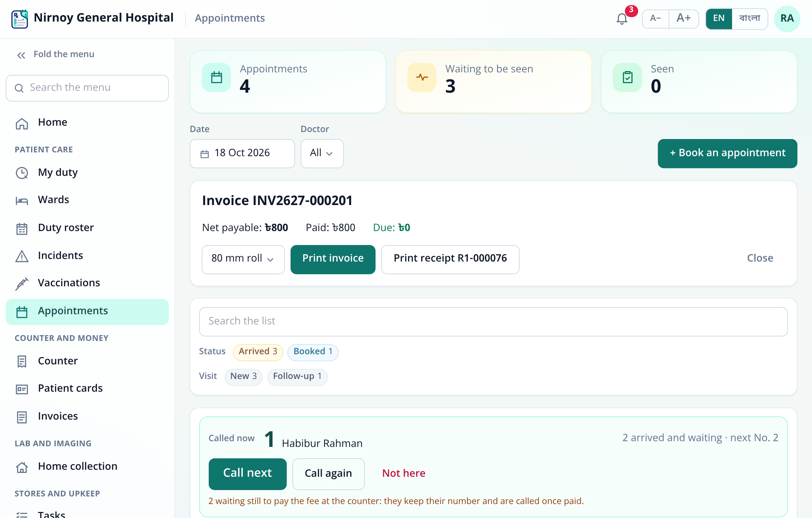Expand the 80 mm roll paper dropdown
This screenshot has height=518, width=812.
[x=243, y=259]
